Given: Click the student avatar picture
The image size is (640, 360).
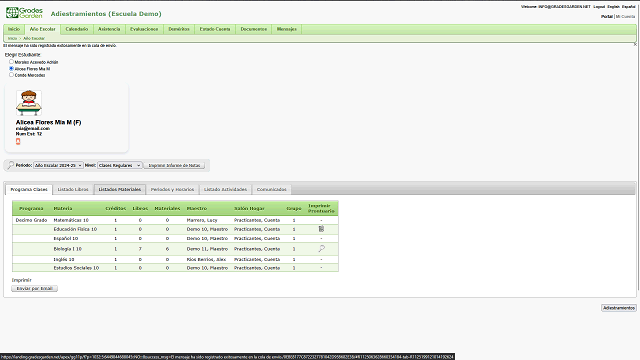Looking at the screenshot, I should point(29,102).
